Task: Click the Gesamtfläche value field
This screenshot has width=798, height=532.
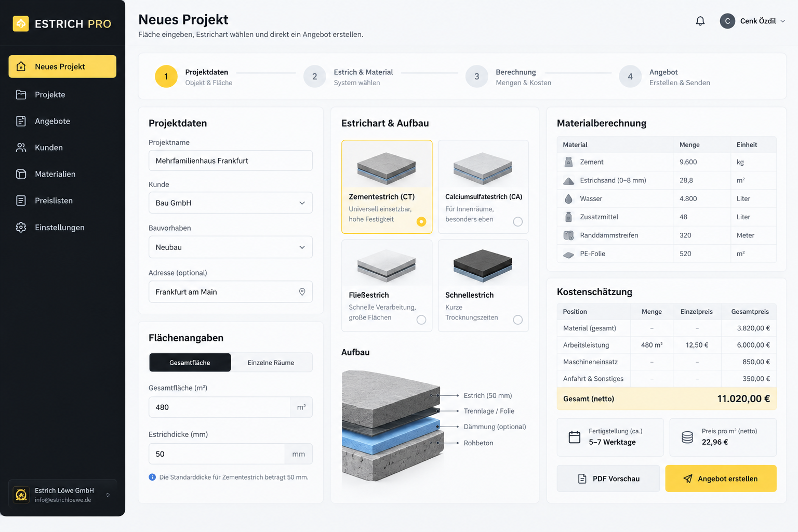Action: (220, 407)
